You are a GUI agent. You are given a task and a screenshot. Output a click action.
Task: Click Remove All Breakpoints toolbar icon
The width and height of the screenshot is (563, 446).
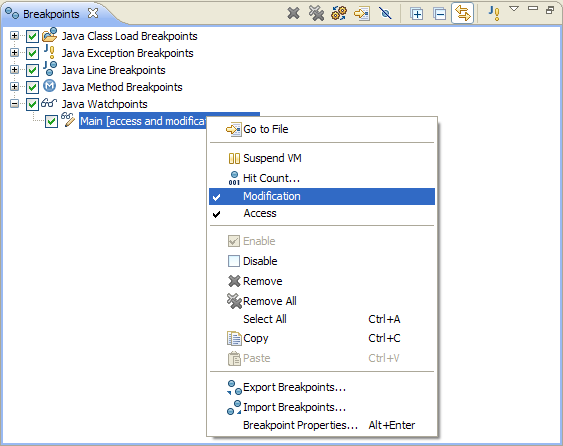coord(316,14)
